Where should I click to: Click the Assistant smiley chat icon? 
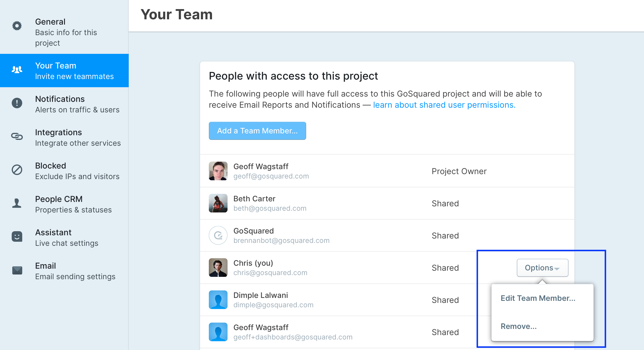point(17,236)
